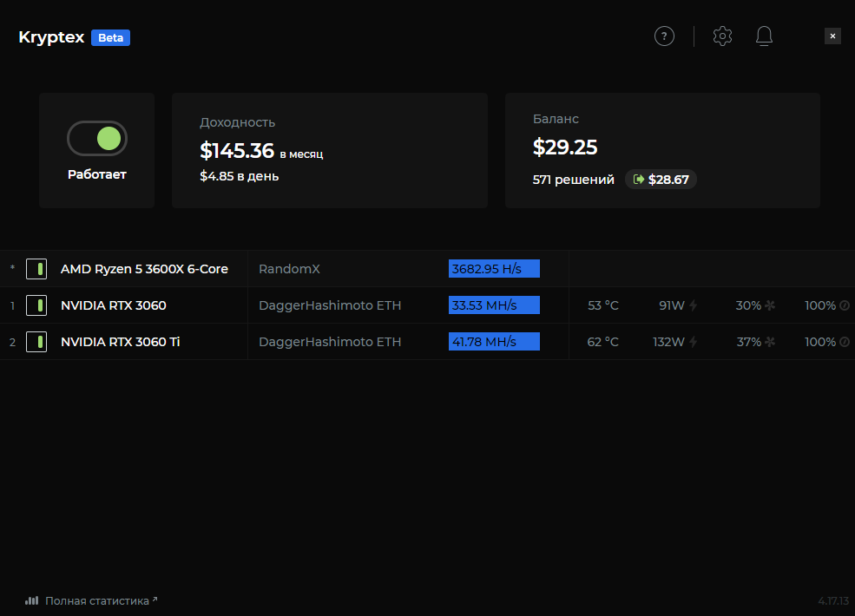Click DaggerHashimoto ETH on RTX 3060 row
Viewport: 855px width, 616px height.
coord(330,305)
